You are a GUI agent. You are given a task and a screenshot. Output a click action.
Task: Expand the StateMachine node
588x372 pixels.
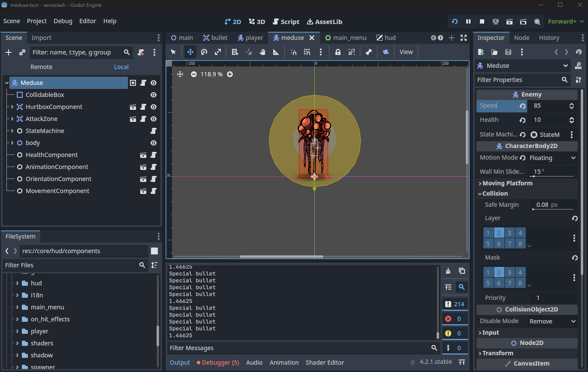pos(12,131)
